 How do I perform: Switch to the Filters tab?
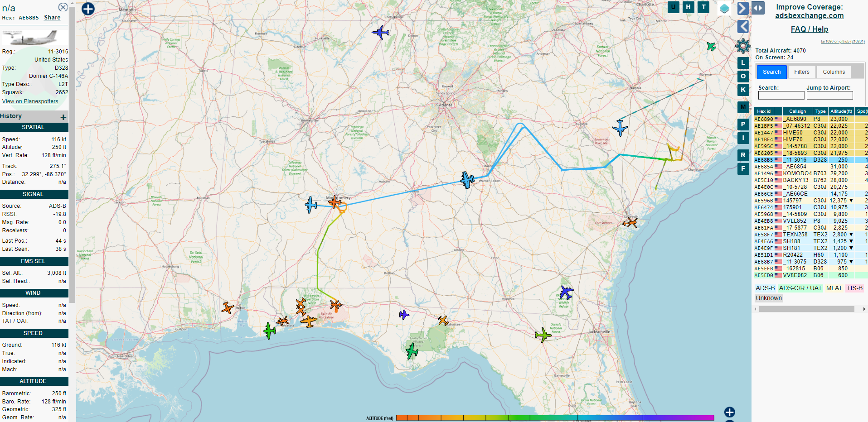point(801,72)
